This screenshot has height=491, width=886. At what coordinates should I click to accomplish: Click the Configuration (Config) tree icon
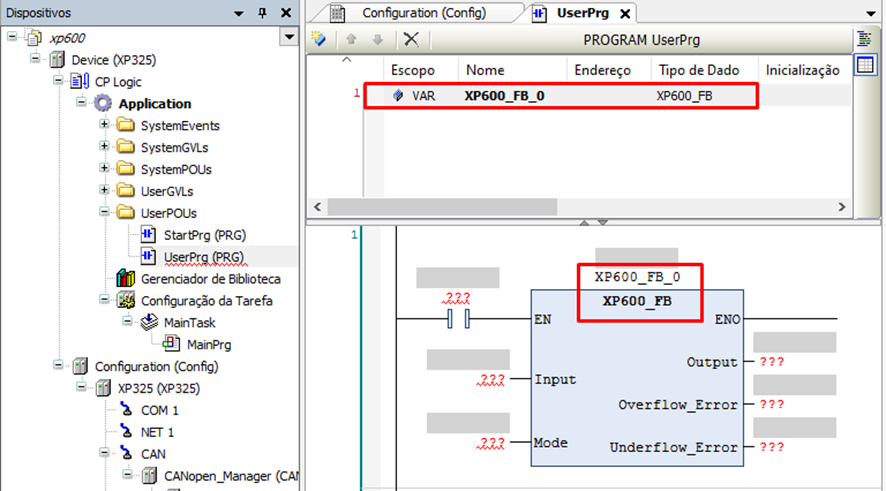point(80,366)
